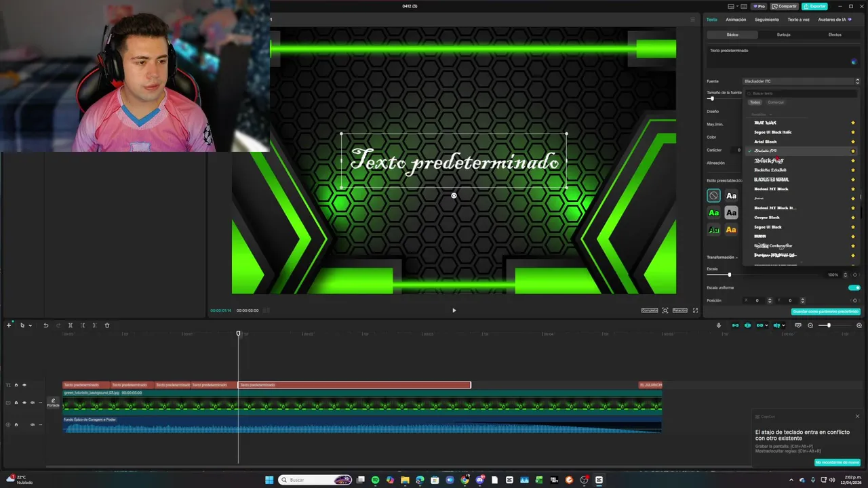Open Discord from the taskbar
Image resolution: width=868 pixels, height=488 pixels.
479,480
